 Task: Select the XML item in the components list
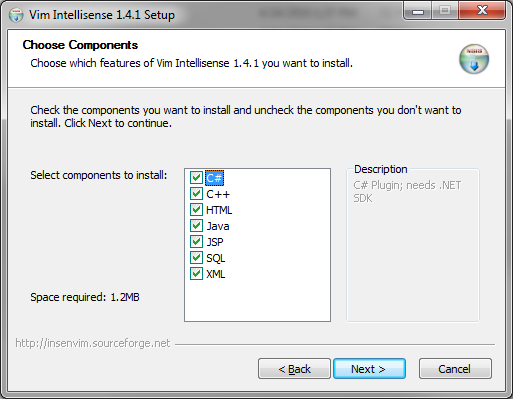click(216, 274)
